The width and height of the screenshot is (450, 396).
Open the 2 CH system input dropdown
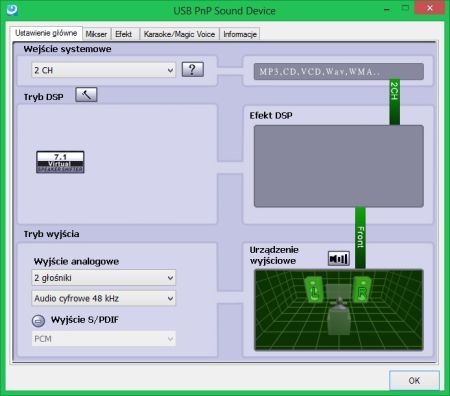(104, 70)
